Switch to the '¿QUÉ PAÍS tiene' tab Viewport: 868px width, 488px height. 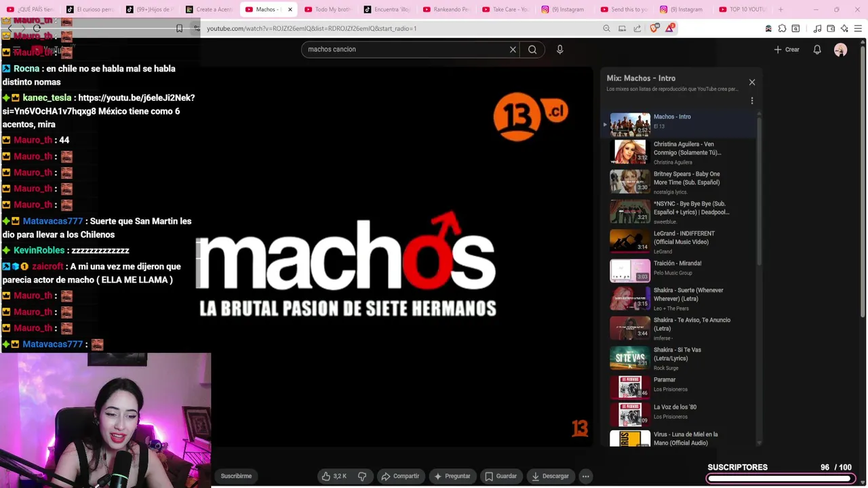coord(30,9)
